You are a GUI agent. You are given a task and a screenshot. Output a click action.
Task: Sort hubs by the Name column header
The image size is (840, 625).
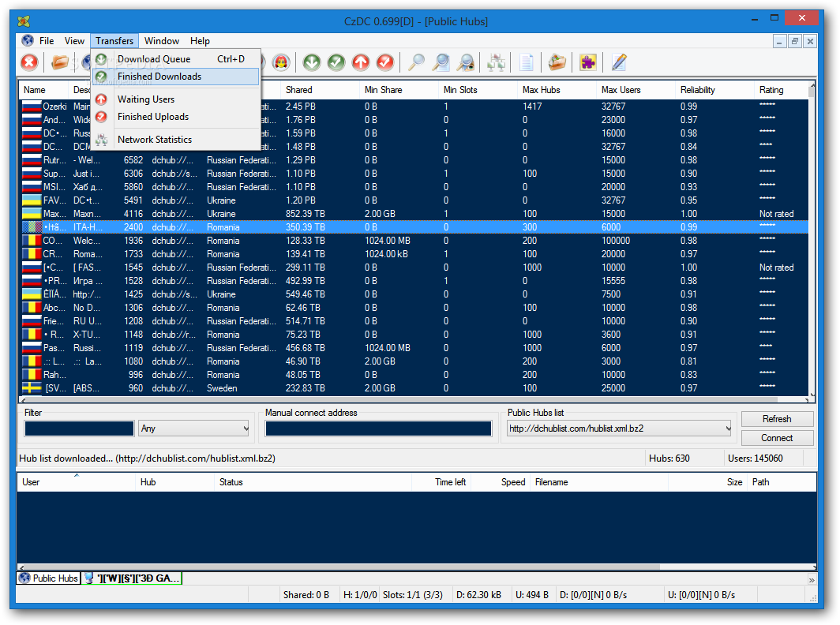(x=44, y=90)
